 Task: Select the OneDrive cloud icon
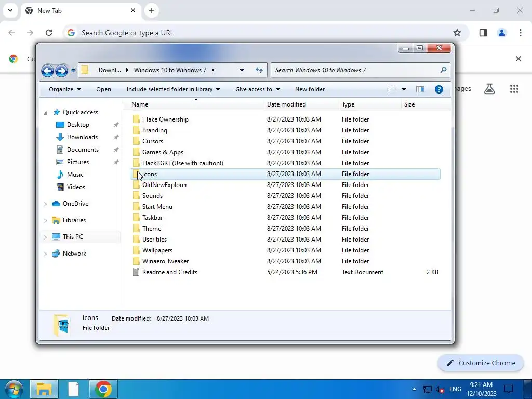pos(56,204)
